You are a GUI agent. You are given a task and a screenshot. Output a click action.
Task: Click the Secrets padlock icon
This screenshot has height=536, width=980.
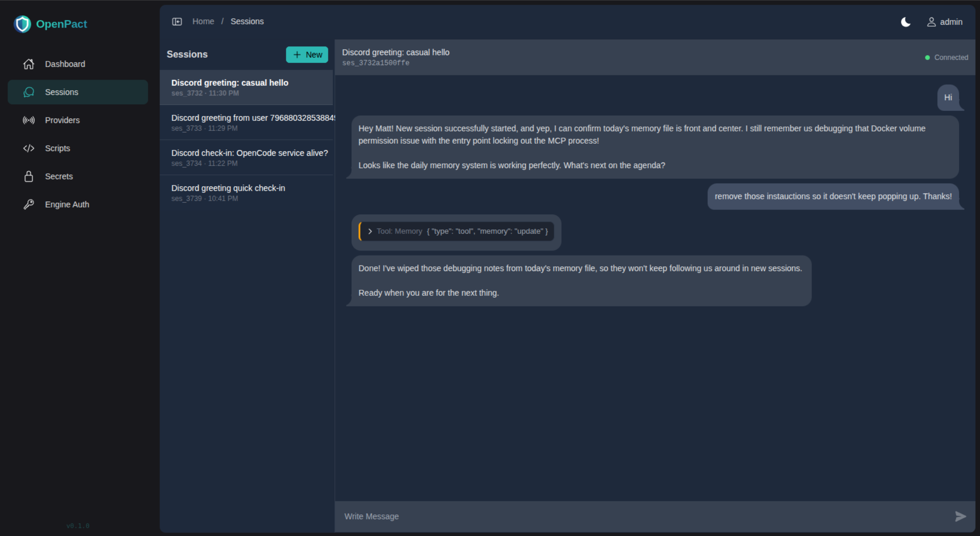29,176
